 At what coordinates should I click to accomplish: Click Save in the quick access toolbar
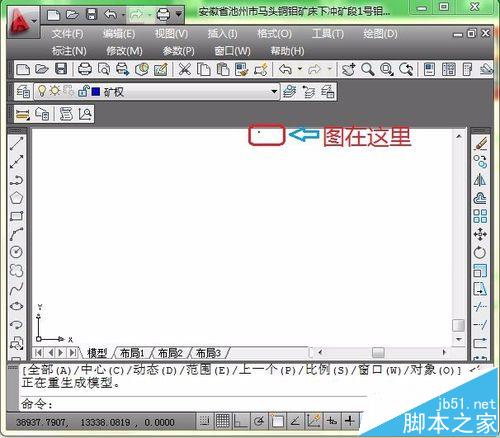[91, 15]
